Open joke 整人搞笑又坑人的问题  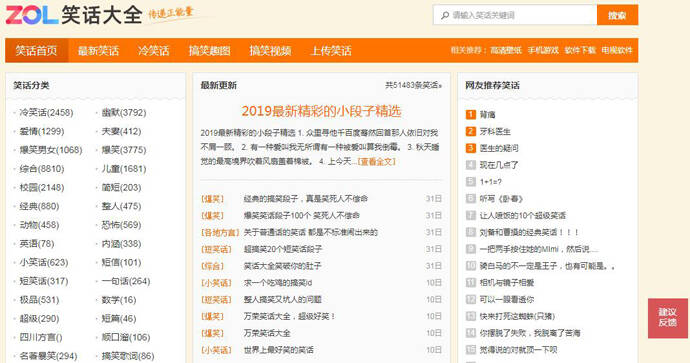[283, 300]
